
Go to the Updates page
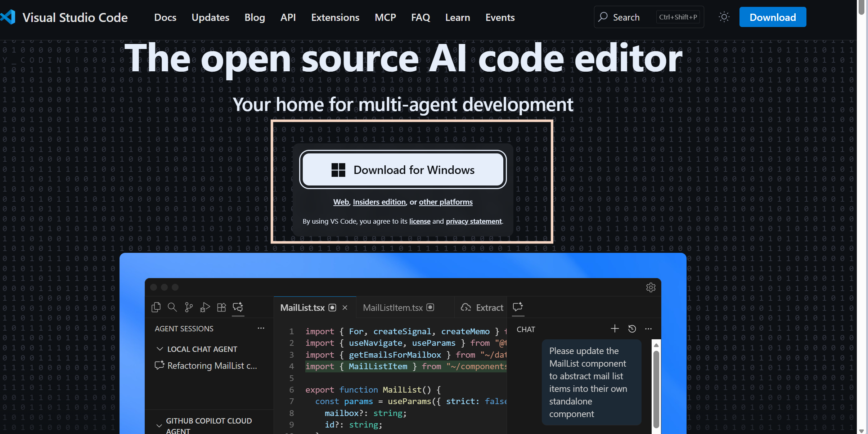[x=210, y=17]
